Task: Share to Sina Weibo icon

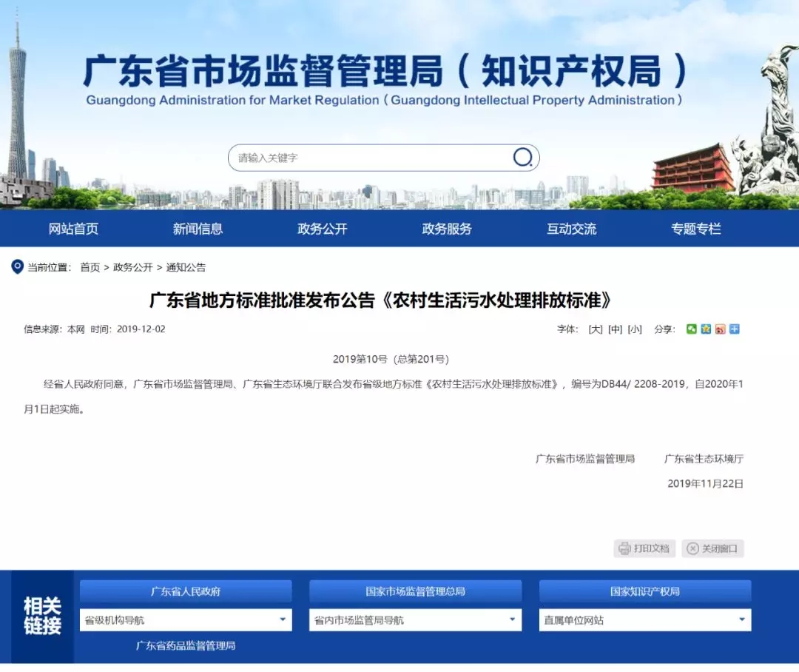Action: (720, 329)
